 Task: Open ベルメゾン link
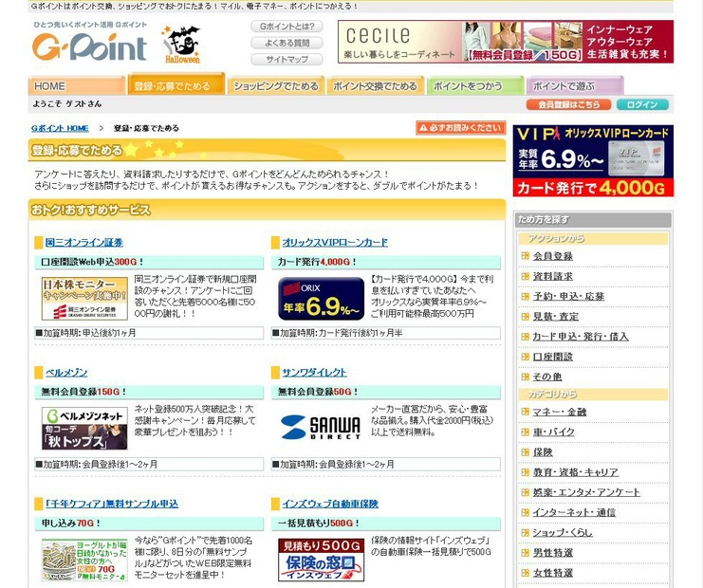click(66, 373)
